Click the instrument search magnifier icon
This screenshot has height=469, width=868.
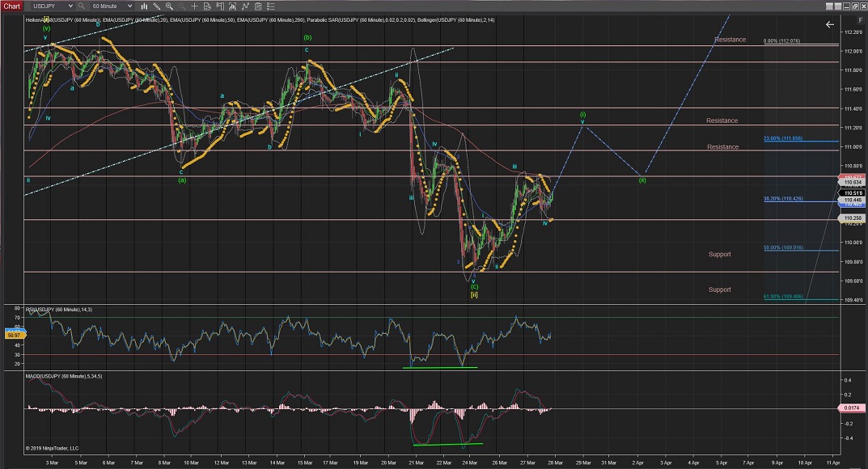[x=81, y=6]
